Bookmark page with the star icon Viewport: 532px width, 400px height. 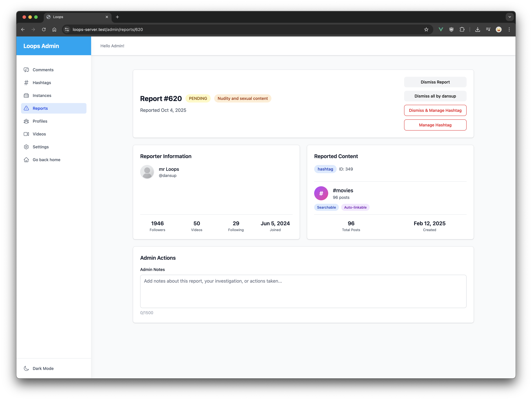(426, 30)
